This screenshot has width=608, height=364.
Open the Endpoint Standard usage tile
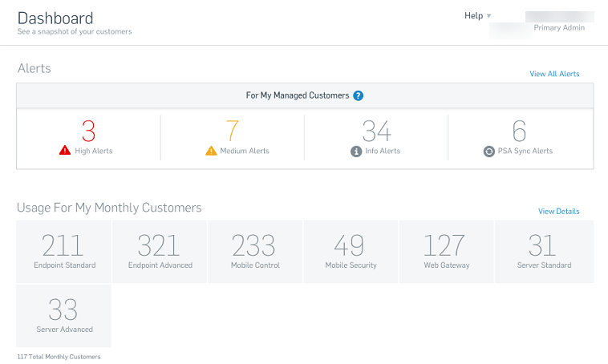point(64,251)
